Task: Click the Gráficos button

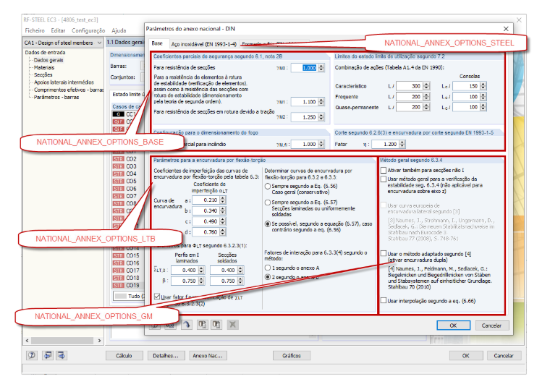Action: (292, 356)
